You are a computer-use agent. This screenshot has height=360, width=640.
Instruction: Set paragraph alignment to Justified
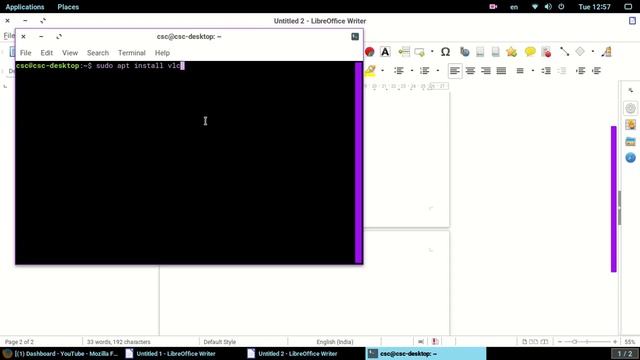click(x=501, y=71)
